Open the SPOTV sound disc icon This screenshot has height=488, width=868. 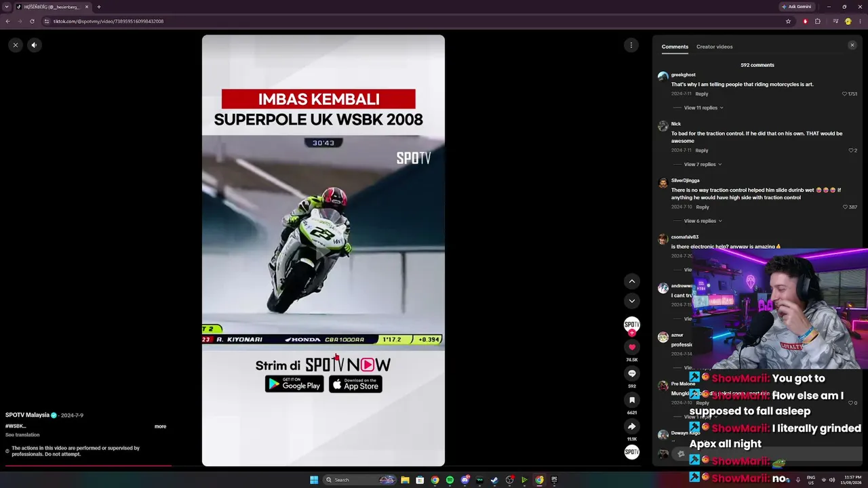pos(632,452)
